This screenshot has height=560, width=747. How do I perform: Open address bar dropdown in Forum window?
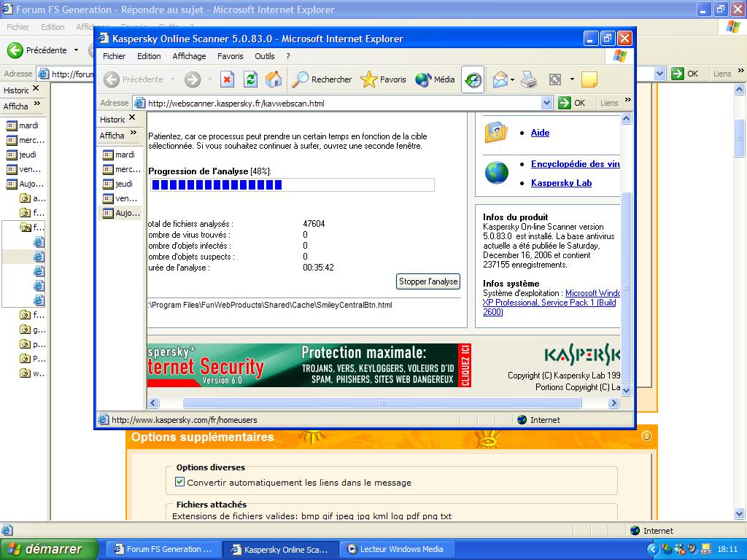coord(659,74)
